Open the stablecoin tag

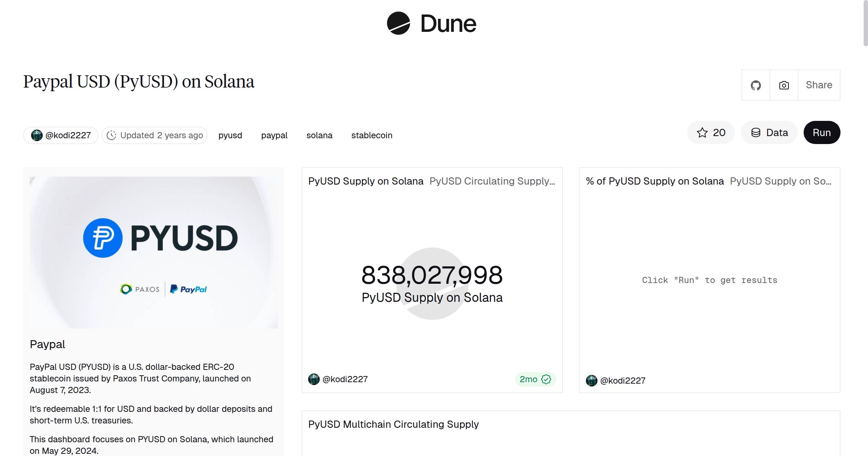point(372,135)
